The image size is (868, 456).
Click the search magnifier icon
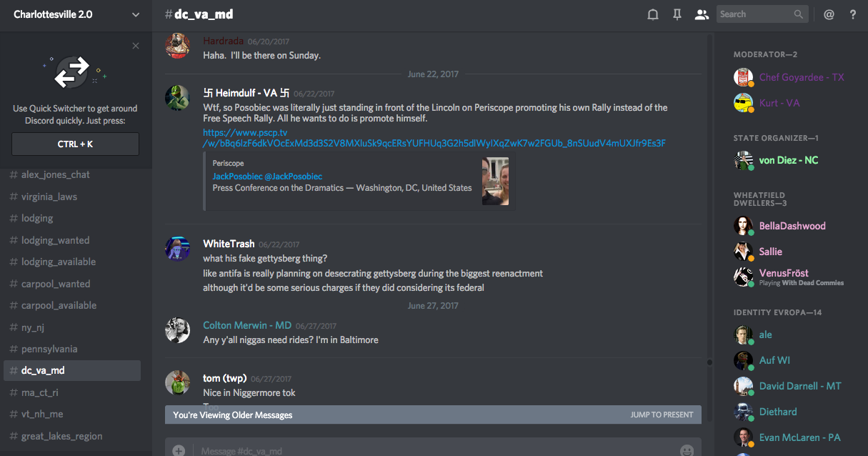tap(799, 14)
